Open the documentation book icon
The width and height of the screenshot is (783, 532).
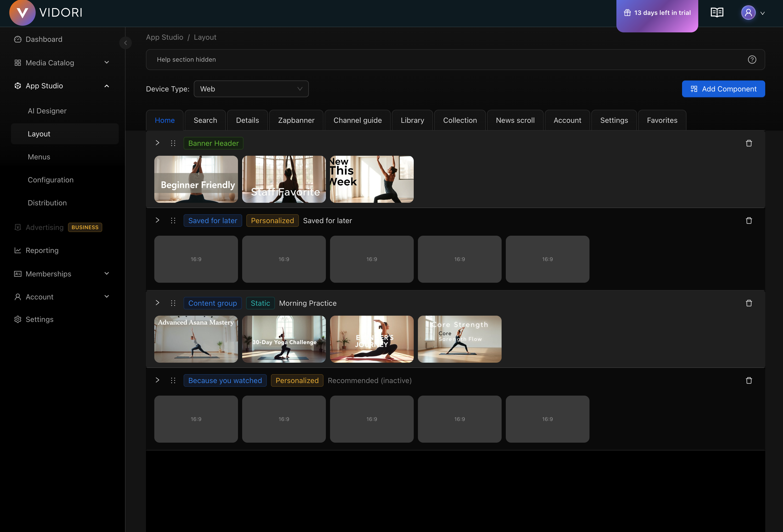point(717,13)
